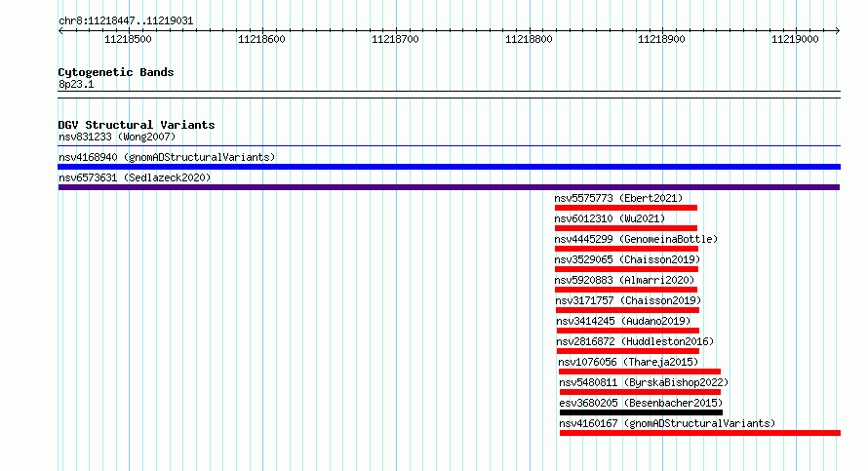Click red bar under nsv6012310
Viewport: 868px width, 471px height.
coord(626,228)
